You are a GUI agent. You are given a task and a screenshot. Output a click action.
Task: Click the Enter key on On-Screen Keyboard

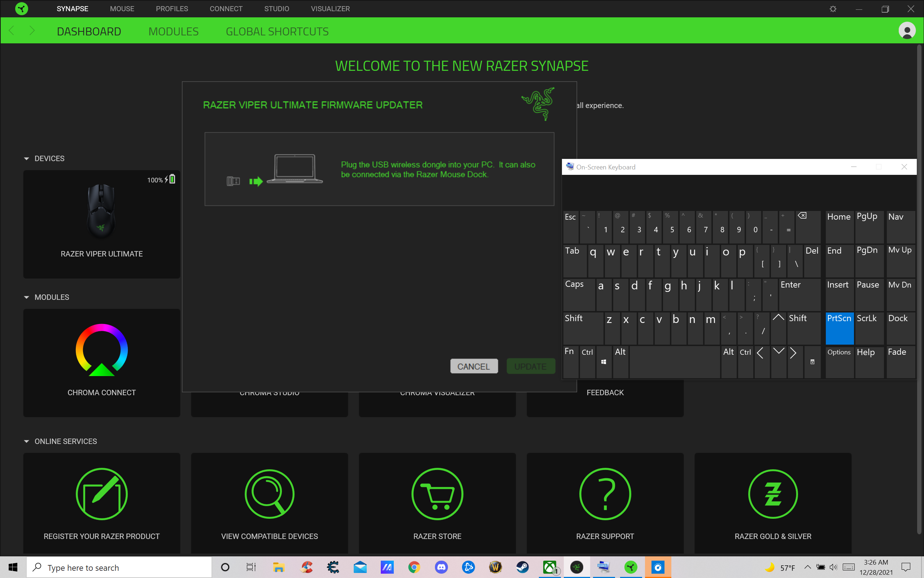[799, 294]
